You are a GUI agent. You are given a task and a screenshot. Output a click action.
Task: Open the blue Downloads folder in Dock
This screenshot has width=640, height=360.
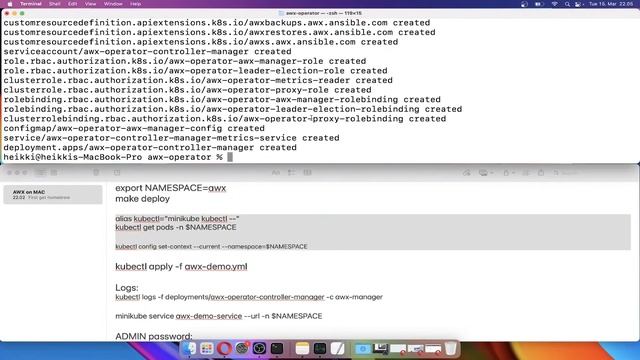point(362,348)
